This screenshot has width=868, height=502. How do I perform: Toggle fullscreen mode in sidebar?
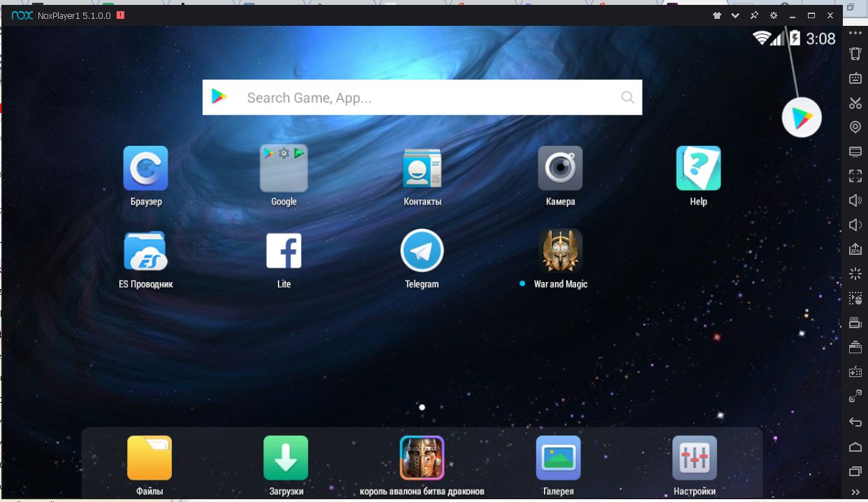coord(855,176)
